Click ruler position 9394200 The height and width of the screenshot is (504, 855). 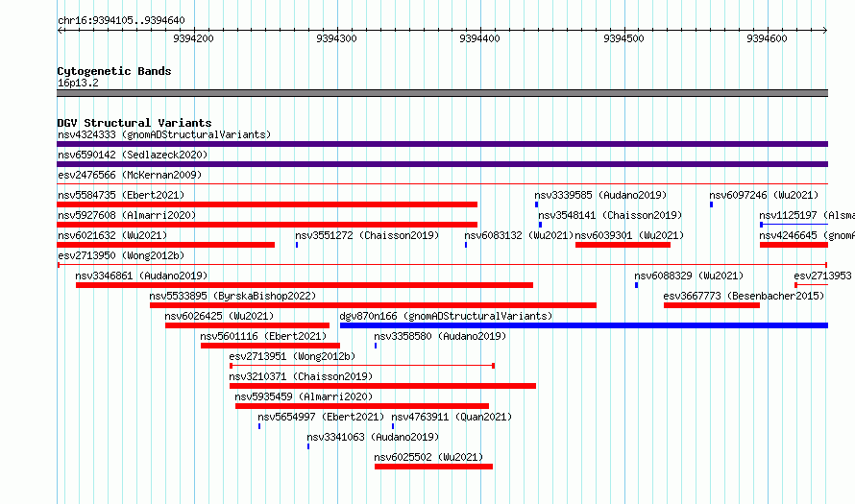[193, 38]
